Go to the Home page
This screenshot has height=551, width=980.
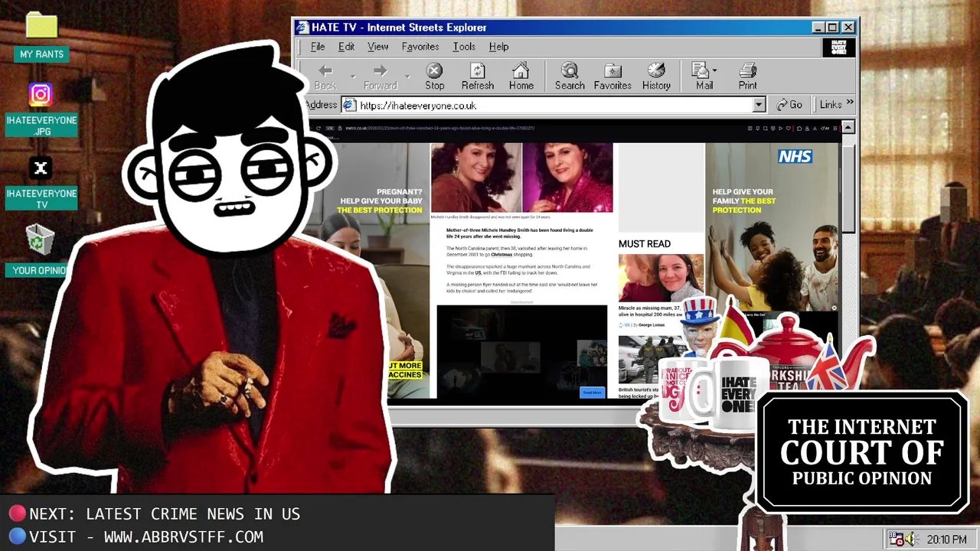521,77
